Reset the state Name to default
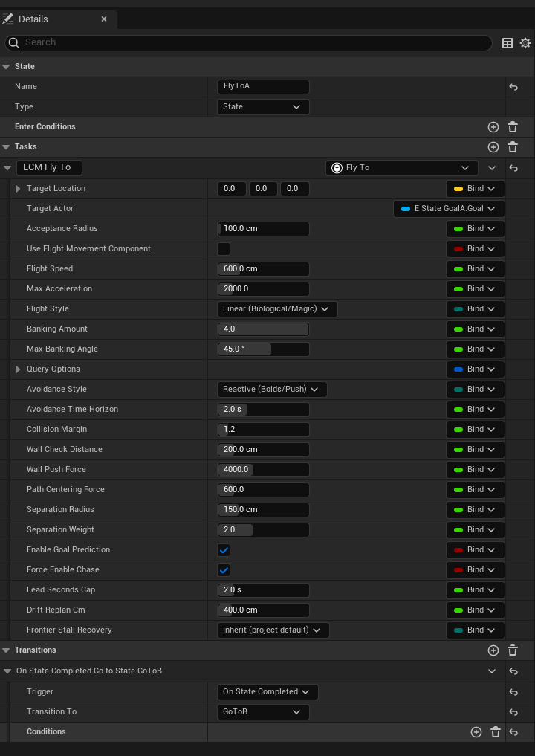The width and height of the screenshot is (535, 756). coord(513,87)
